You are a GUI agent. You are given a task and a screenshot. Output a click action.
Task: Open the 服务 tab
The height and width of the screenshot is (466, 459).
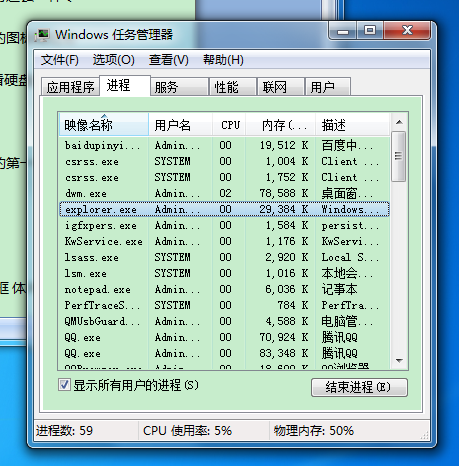tap(179, 87)
